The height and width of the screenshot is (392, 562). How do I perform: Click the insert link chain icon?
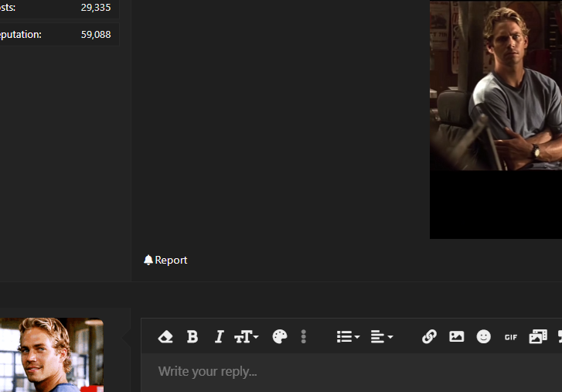coord(429,337)
